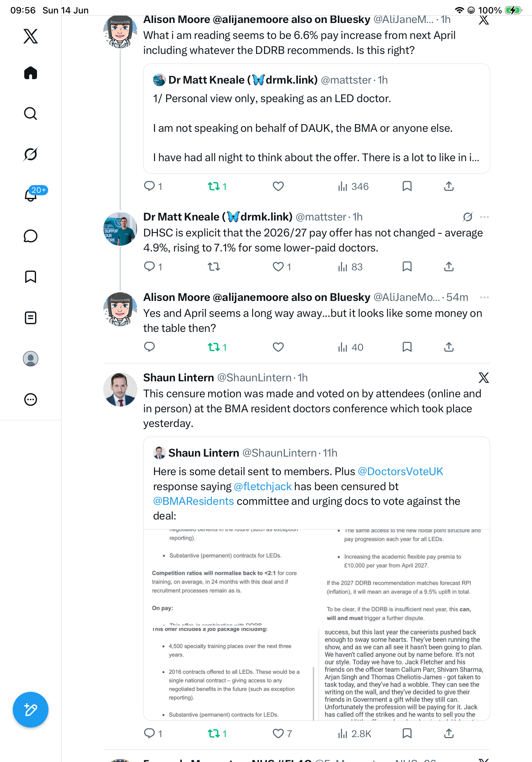
Task: Open quoted Dr Matt Kneale post card
Action: [316, 118]
